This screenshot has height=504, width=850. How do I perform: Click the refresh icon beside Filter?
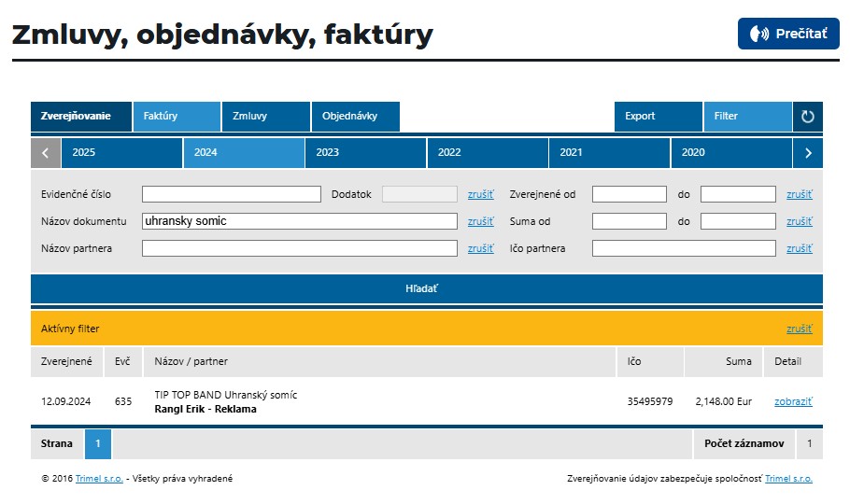pyautogui.click(x=808, y=117)
